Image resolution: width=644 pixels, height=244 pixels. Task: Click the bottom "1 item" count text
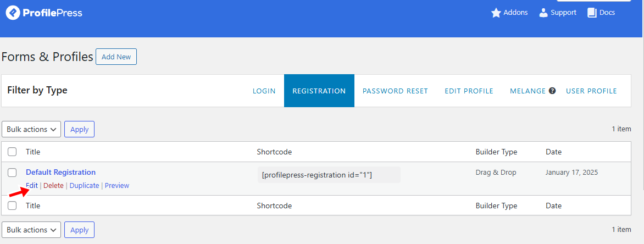[621, 230]
